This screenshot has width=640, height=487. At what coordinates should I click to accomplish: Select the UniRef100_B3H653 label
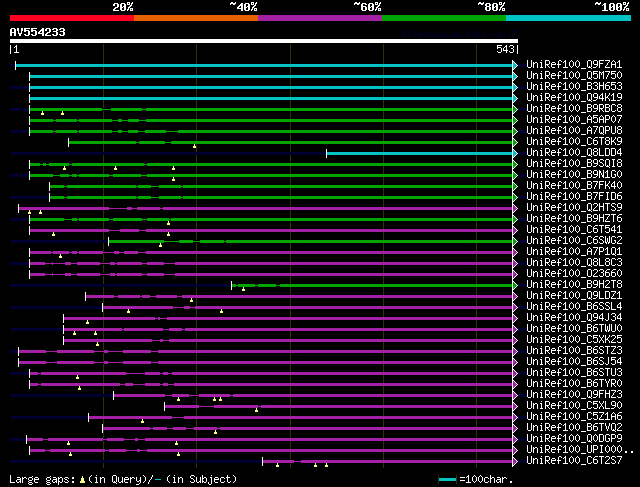[574, 87]
